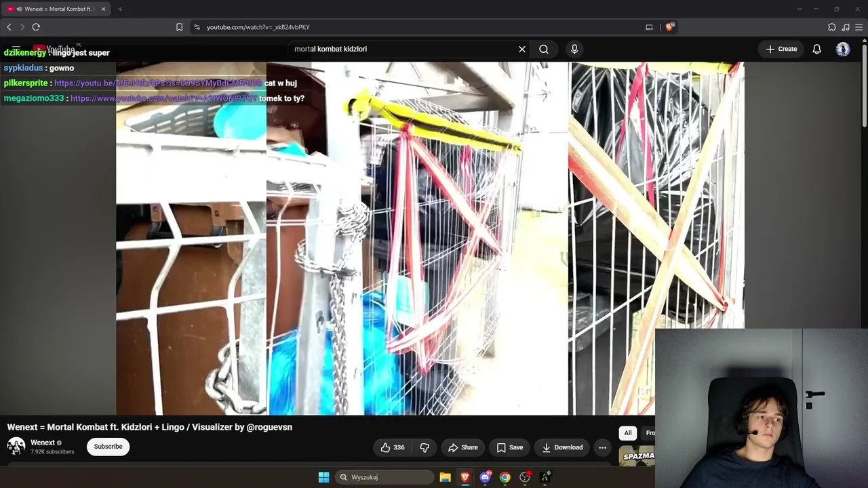
Task: Open Discord from the taskbar
Action: point(485,477)
